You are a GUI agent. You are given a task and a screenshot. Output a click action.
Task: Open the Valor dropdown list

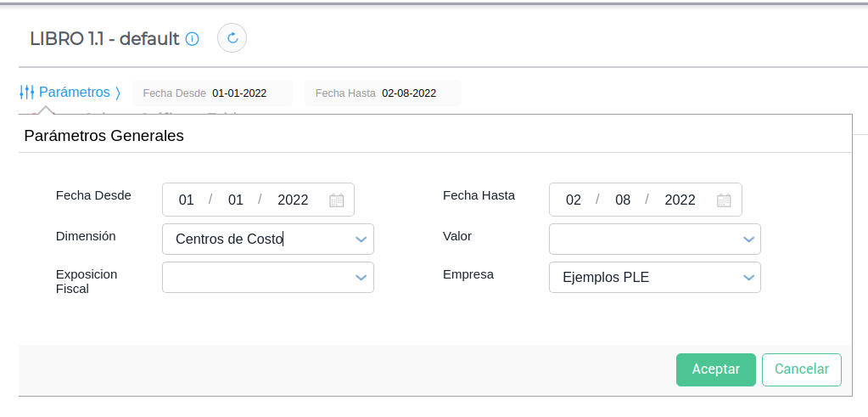click(x=748, y=239)
